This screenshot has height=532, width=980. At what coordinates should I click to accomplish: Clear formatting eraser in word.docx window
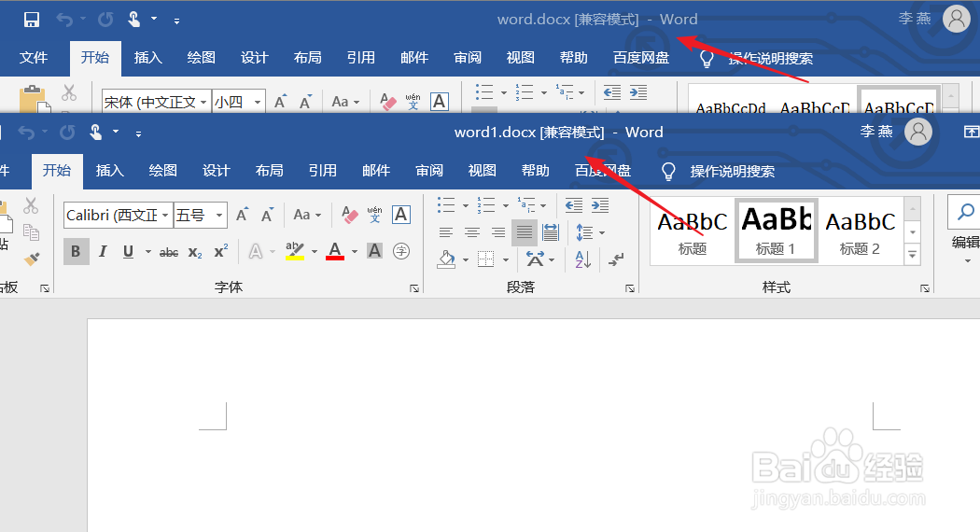tap(388, 102)
